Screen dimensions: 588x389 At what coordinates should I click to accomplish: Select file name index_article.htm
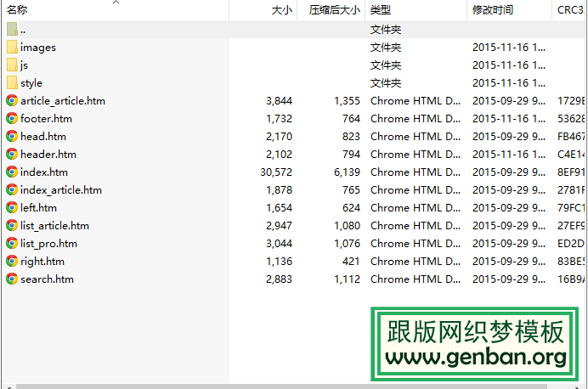[x=61, y=190]
